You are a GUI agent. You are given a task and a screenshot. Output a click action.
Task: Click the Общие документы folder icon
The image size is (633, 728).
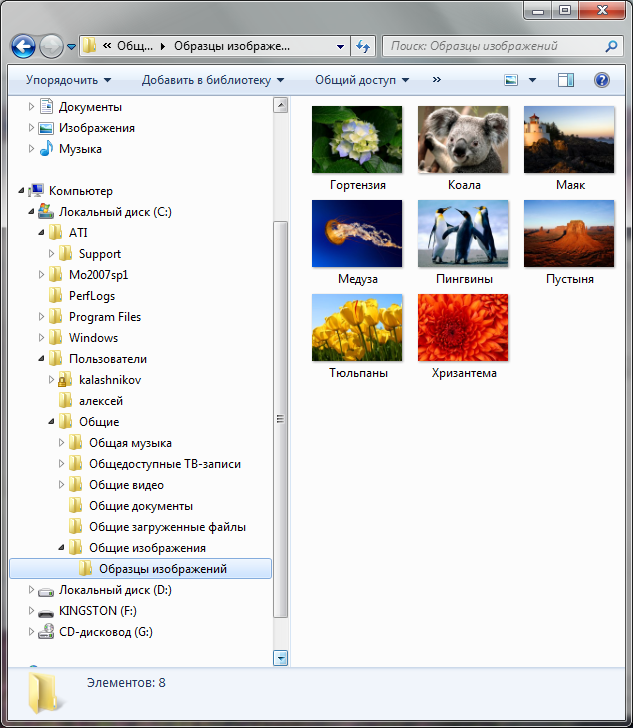[76, 506]
